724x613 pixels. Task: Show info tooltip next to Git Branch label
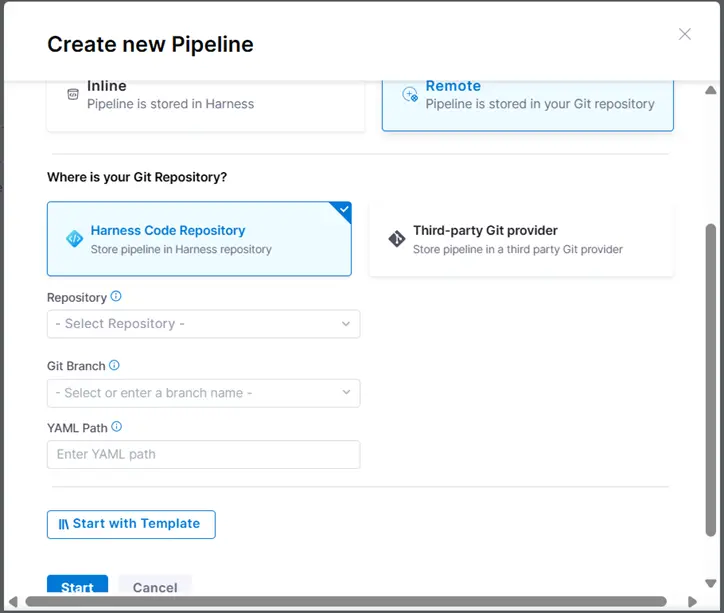[114, 365]
